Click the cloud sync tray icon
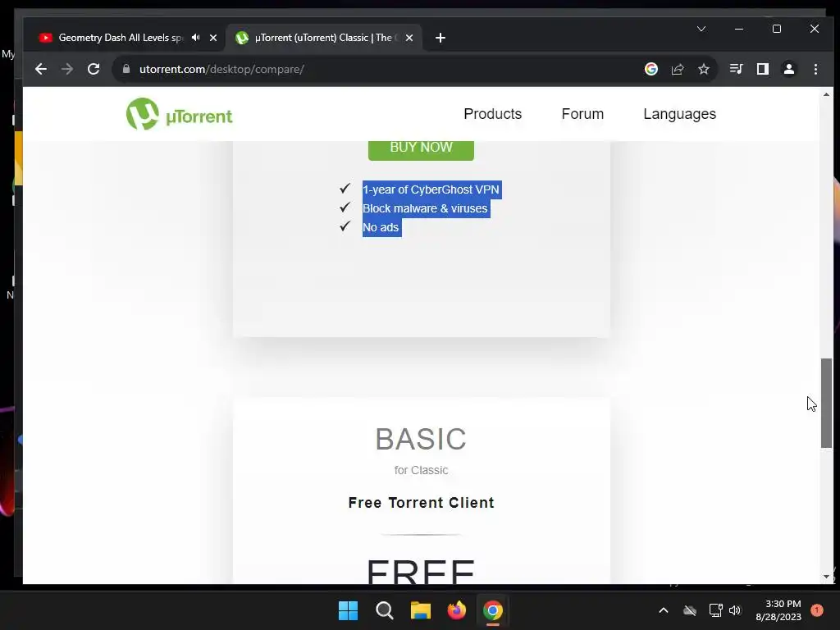This screenshot has height=630, width=840. 690,610
